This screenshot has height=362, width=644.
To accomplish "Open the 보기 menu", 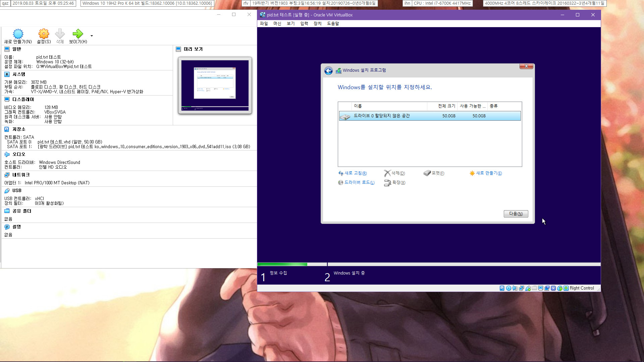I will click(x=291, y=23).
